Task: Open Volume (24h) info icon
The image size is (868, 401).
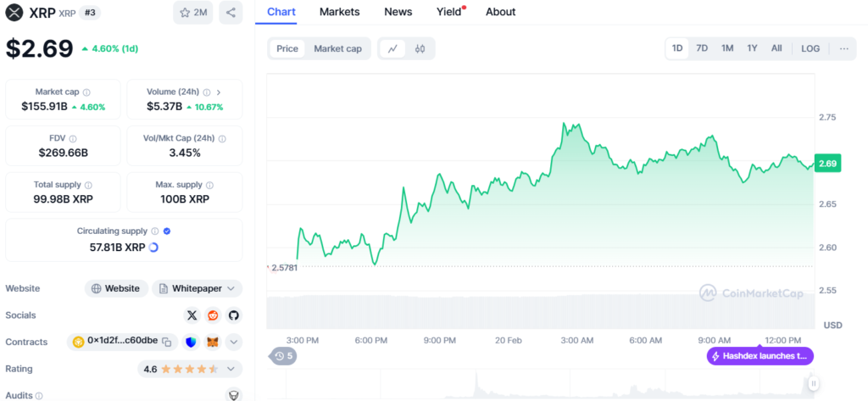Action: (x=207, y=92)
